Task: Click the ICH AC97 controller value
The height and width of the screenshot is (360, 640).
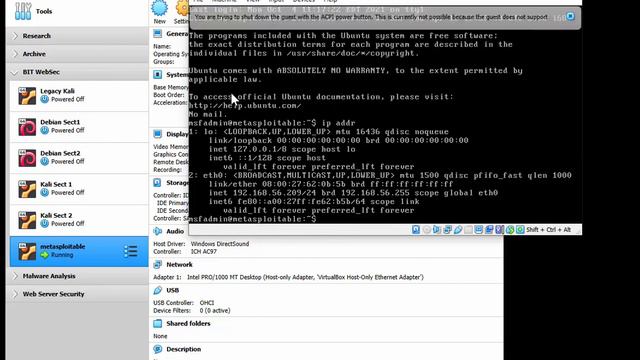Action: coord(204,251)
